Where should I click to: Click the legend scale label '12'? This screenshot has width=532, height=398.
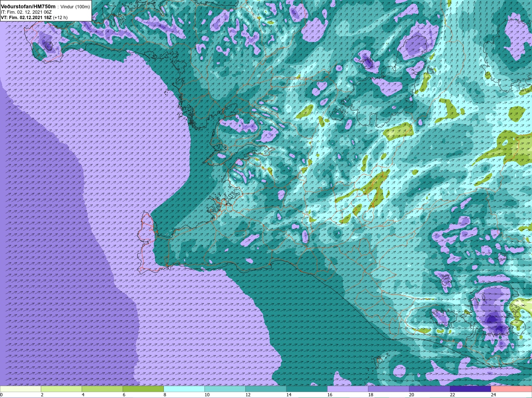point(248,395)
